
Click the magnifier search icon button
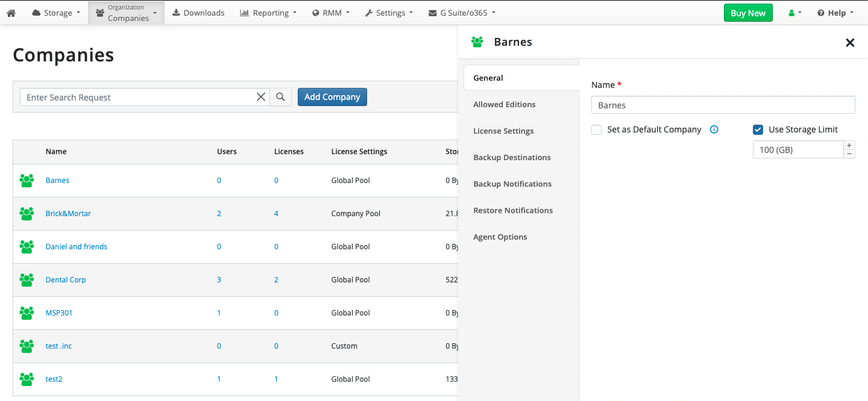coord(280,97)
